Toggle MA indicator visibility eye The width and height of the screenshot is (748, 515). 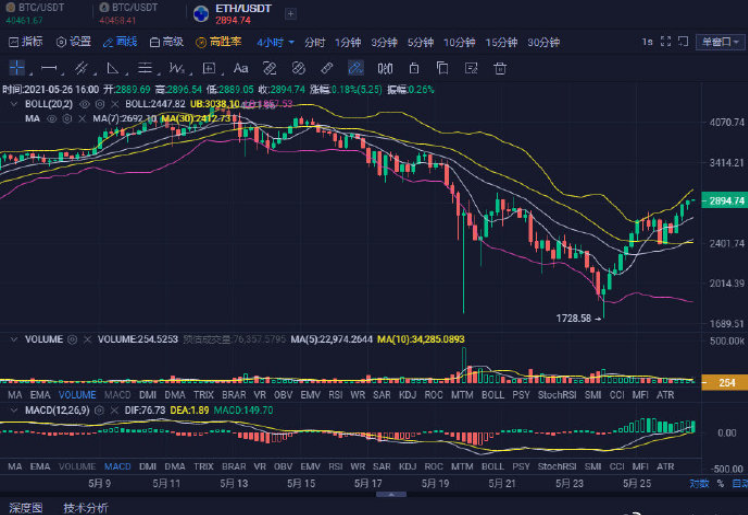click(52, 119)
